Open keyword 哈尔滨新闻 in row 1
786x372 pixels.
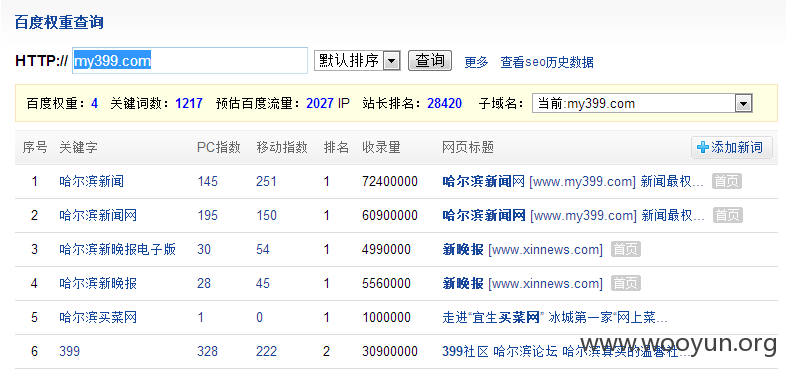point(91,181)
